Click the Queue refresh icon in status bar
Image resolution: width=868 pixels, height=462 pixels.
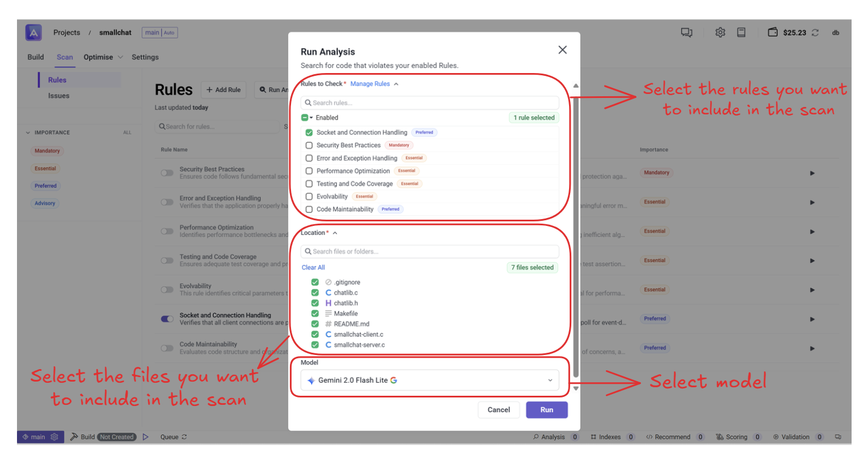pos(185,437)
